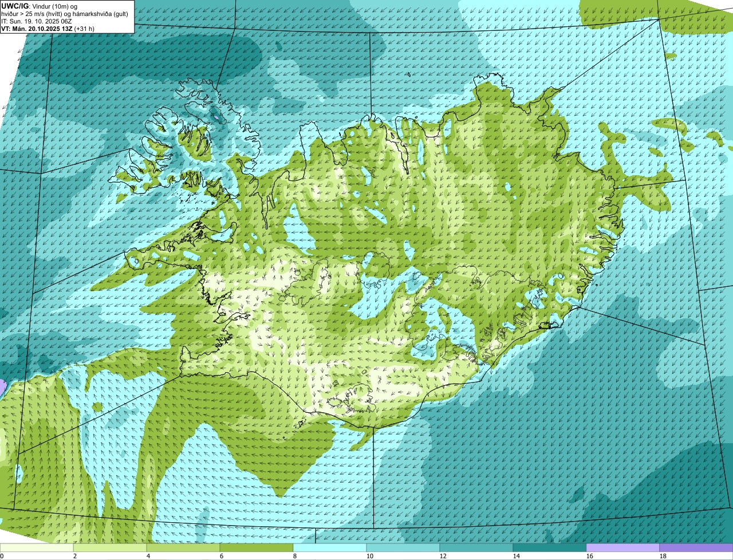Click the legend scale label '10'
This screenshot has height=560, width=733.
(370, 556)
